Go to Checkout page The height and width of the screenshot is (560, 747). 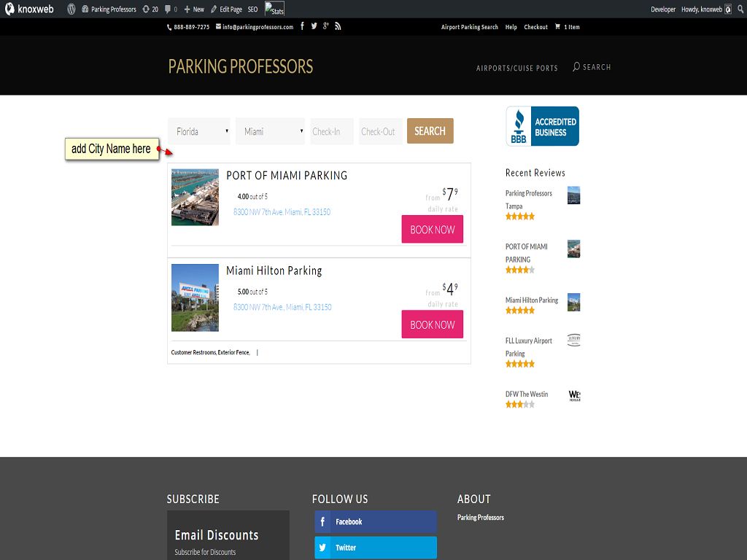[x=535, y=27]
